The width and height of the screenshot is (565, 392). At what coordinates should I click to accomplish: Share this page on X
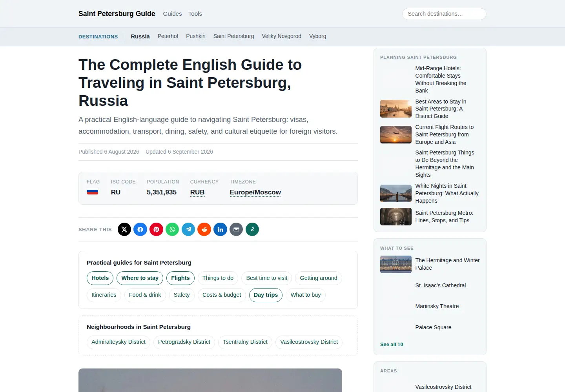tap(124, 229)
